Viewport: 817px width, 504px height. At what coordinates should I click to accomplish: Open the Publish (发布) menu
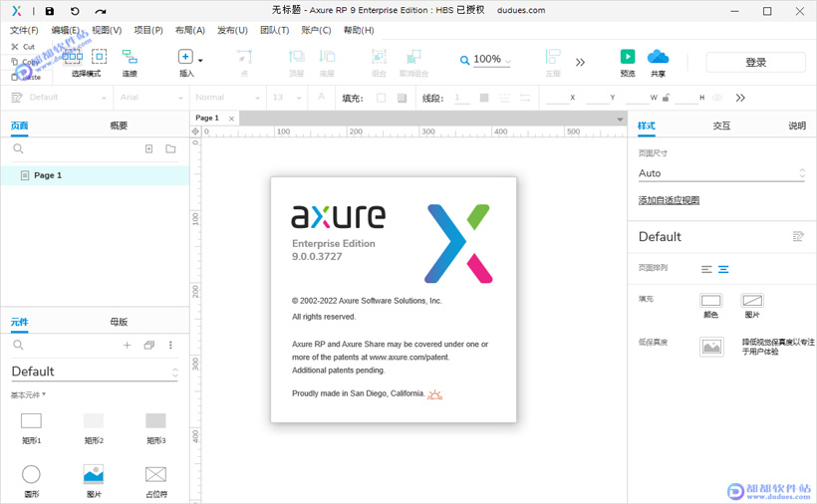click(x=232, y=30)
